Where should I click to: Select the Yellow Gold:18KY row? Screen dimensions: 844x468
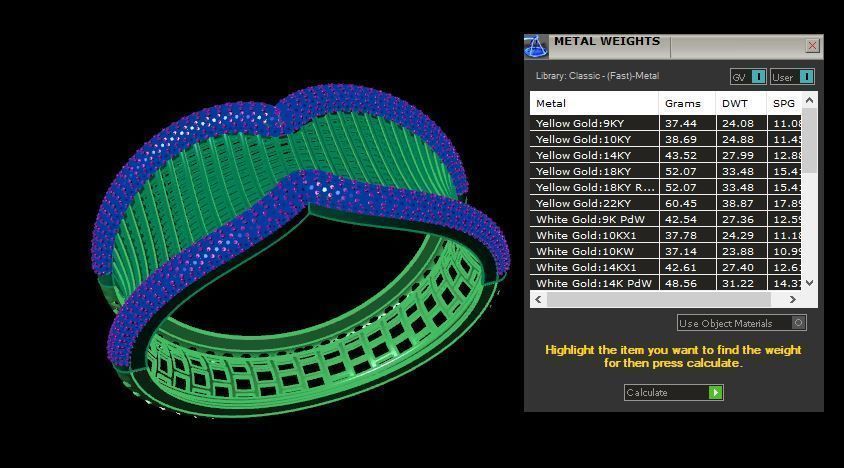pyautogui.click(x=666, y=171)
